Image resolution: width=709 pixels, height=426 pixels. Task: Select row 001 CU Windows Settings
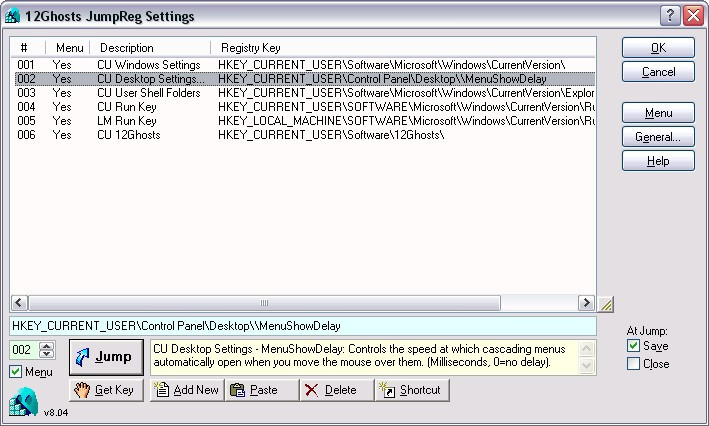(x=305, y=65)
